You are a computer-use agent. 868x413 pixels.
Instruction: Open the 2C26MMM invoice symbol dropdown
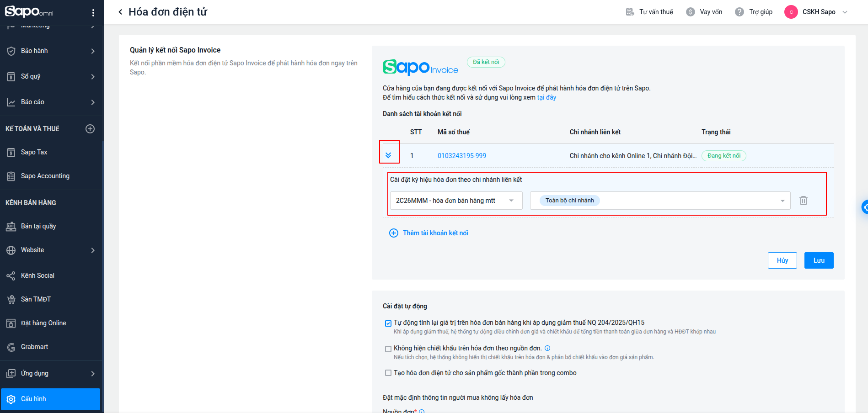coord(456,201)
